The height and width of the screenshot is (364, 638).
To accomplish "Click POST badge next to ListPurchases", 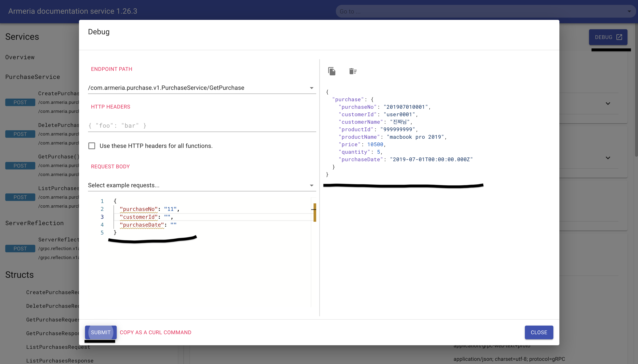I will pyautogui.click(x=20, y=197).
